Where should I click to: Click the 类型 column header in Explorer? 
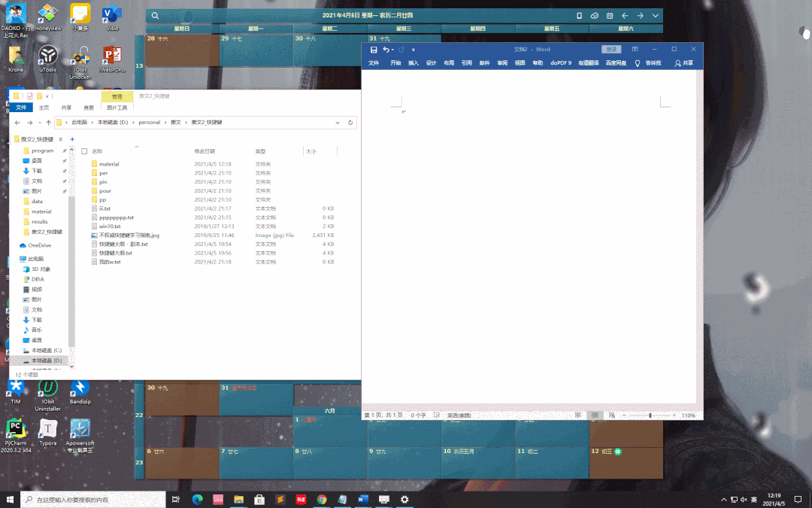pos(260,151)
